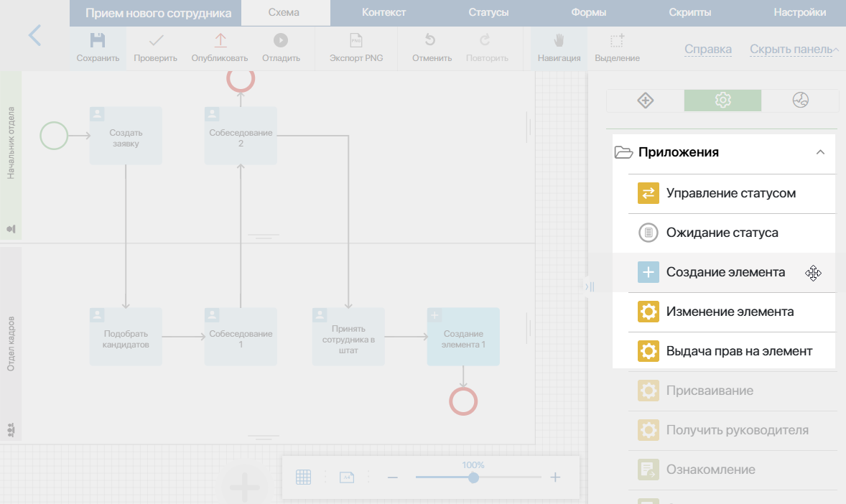The width and height of the screenshot is (846, 504).
Task: Select Создать заявку task block
Action: click(x=126, y=136)
